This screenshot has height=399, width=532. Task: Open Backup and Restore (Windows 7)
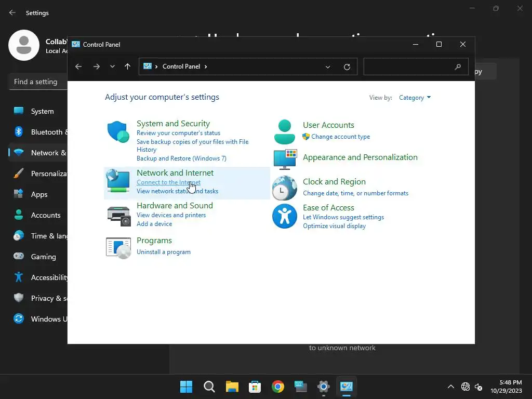(181, 158)
